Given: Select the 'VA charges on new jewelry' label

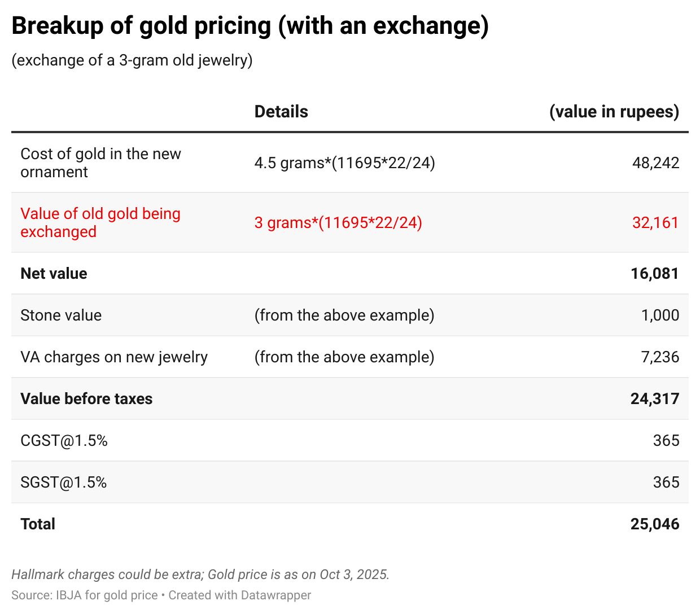Looking at the screenshot, I should point(114,357).
